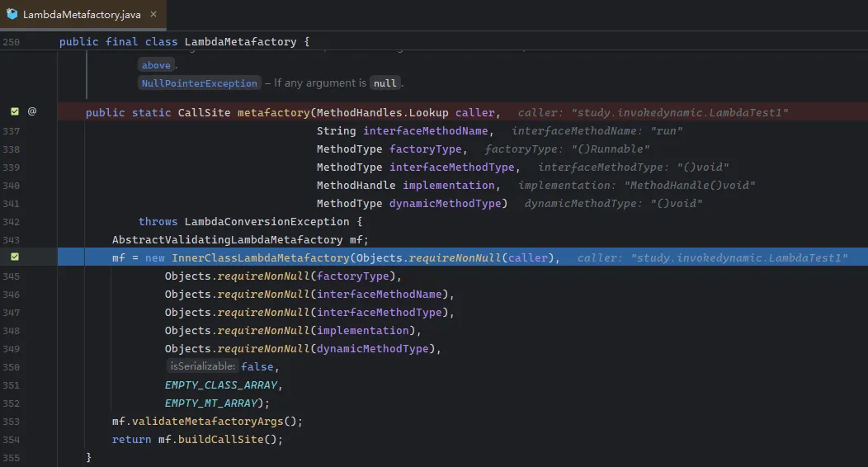Image resolution: width=868 pixels, height=467 pixels.
Task: Click the metafactory method name
Action: 273,113
